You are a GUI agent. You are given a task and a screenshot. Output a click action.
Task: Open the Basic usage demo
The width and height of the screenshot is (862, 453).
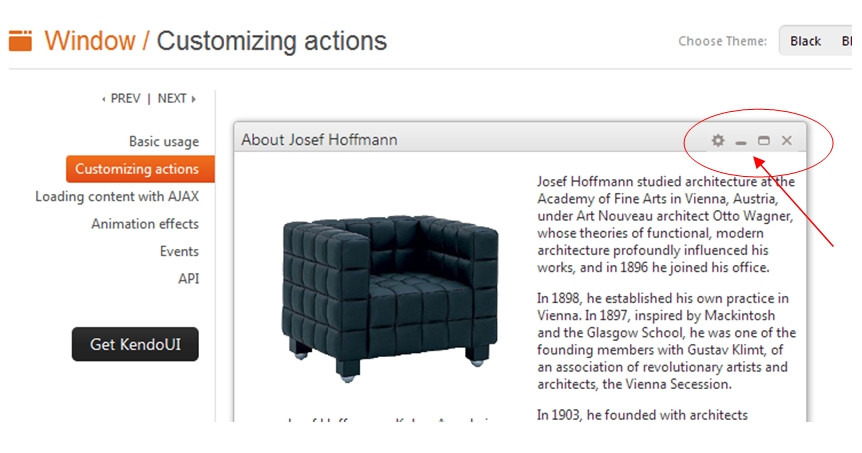[164, 142]
